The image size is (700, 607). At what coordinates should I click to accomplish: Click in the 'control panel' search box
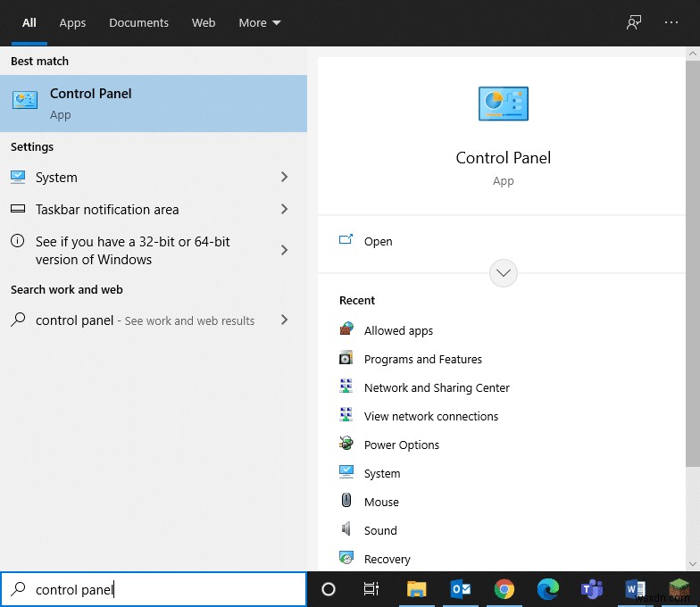point(161,589)
